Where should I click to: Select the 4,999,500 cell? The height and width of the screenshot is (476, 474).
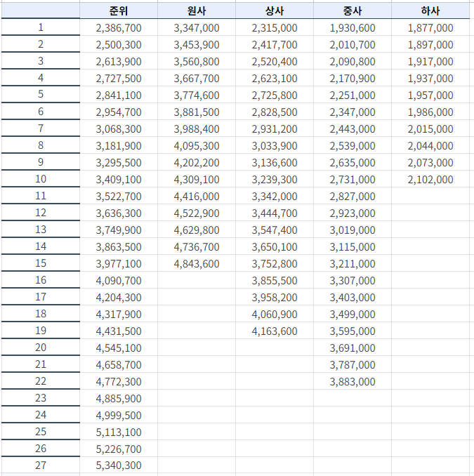(x=119, y=416)
